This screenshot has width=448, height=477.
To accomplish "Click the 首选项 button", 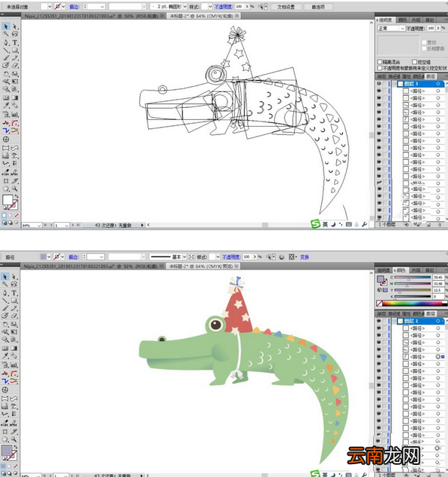I will [x=318, y=7].
